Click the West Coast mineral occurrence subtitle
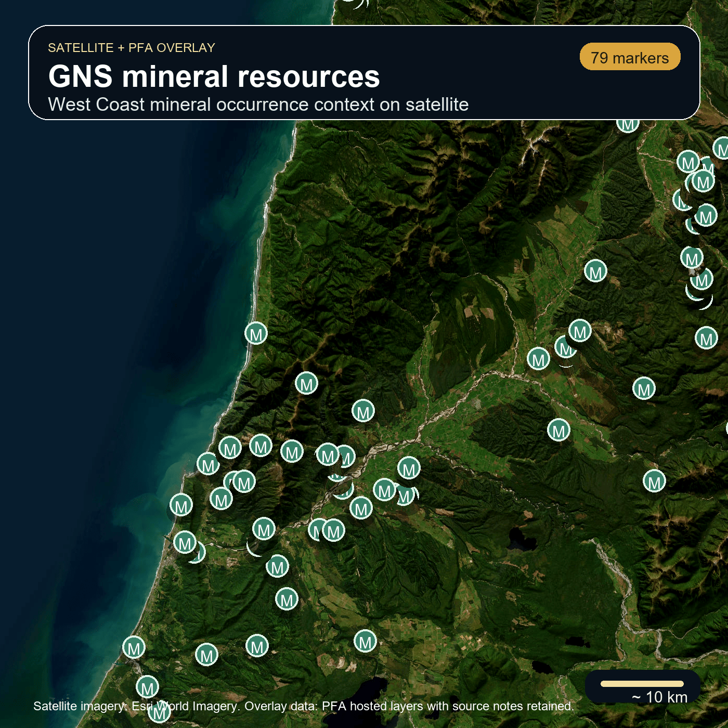This screenshot has width=728, height=728. click(x=258, y=105)
